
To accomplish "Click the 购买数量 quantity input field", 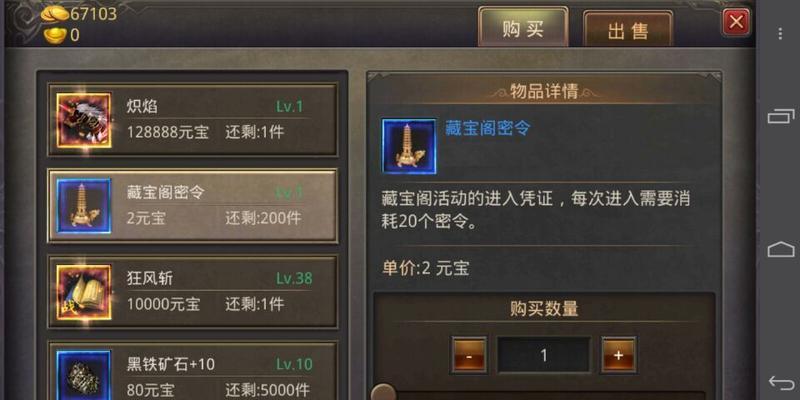I will [x=544, y=355].
